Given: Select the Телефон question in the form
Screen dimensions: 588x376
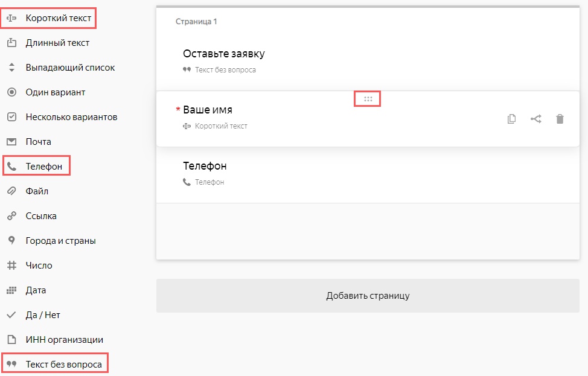Looking at the screenshot, I should point(205,166).
